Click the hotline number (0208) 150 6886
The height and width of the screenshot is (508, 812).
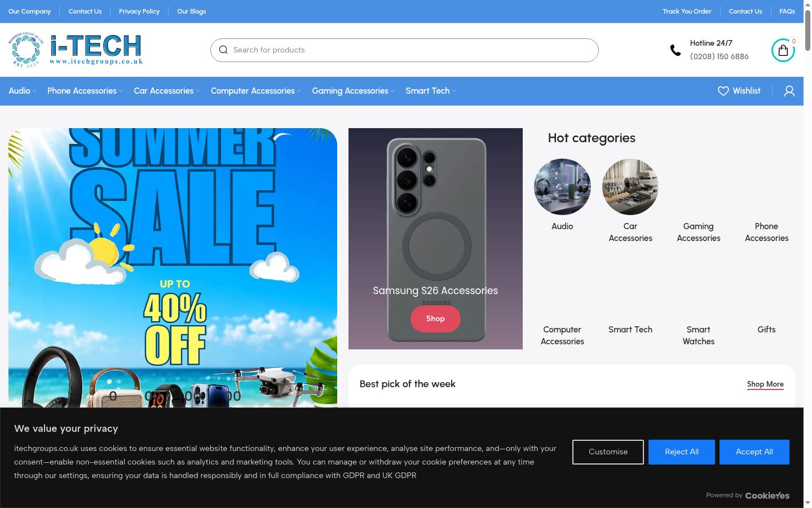tap(720, 56)
